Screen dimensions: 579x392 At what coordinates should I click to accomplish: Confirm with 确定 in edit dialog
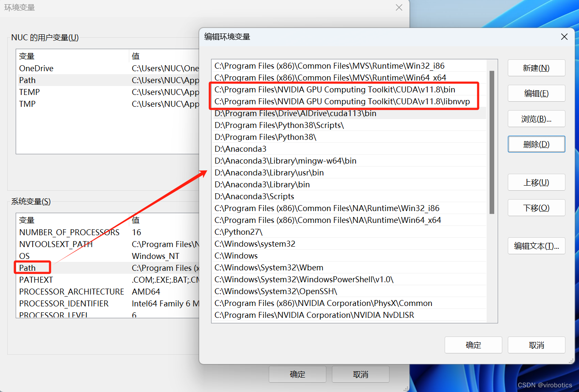point(473,345)
